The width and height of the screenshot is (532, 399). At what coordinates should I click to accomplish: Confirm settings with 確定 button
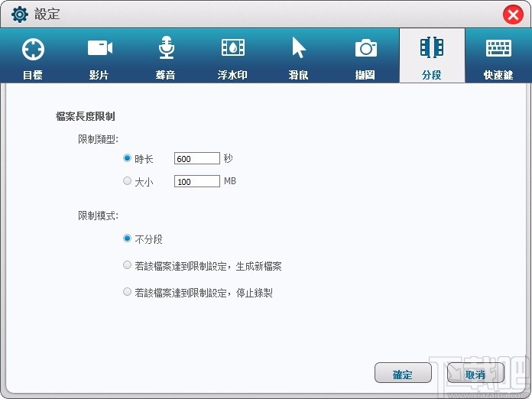(403, 373)
